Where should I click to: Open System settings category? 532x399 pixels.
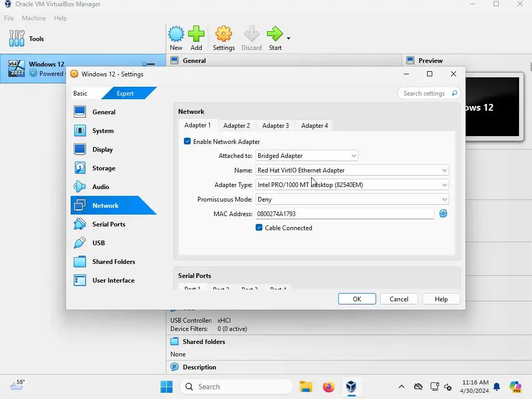[x=114, y=130]
